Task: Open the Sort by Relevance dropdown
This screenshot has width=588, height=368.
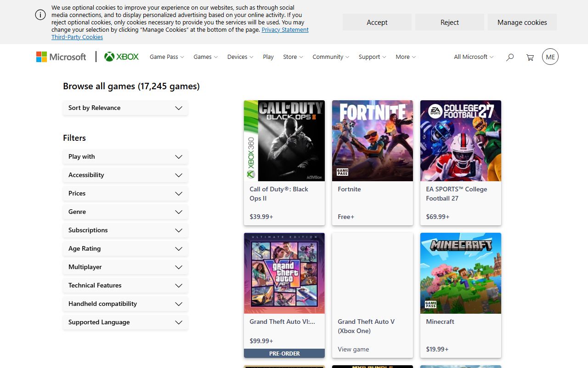Action: tap(125, 108)
